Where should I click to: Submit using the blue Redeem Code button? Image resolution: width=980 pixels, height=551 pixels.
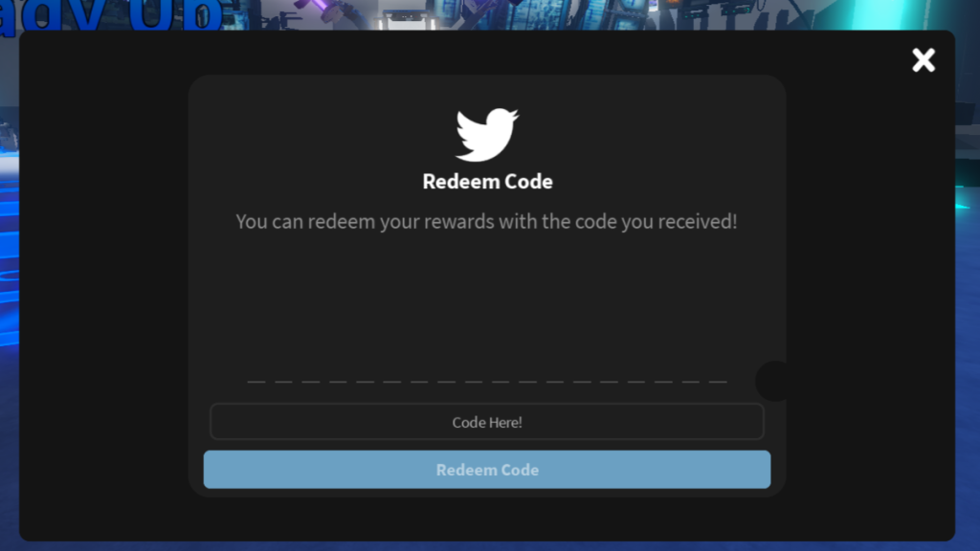[x=487, y=469]
